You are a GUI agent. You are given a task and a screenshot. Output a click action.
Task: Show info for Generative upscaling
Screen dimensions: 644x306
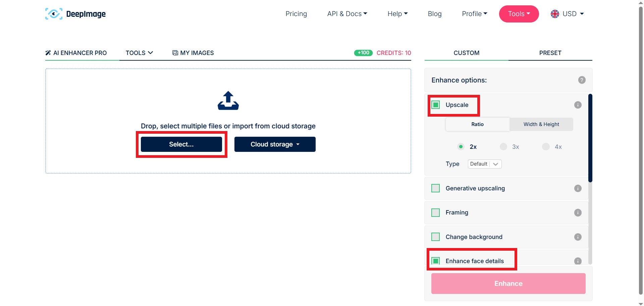point(578,188)
